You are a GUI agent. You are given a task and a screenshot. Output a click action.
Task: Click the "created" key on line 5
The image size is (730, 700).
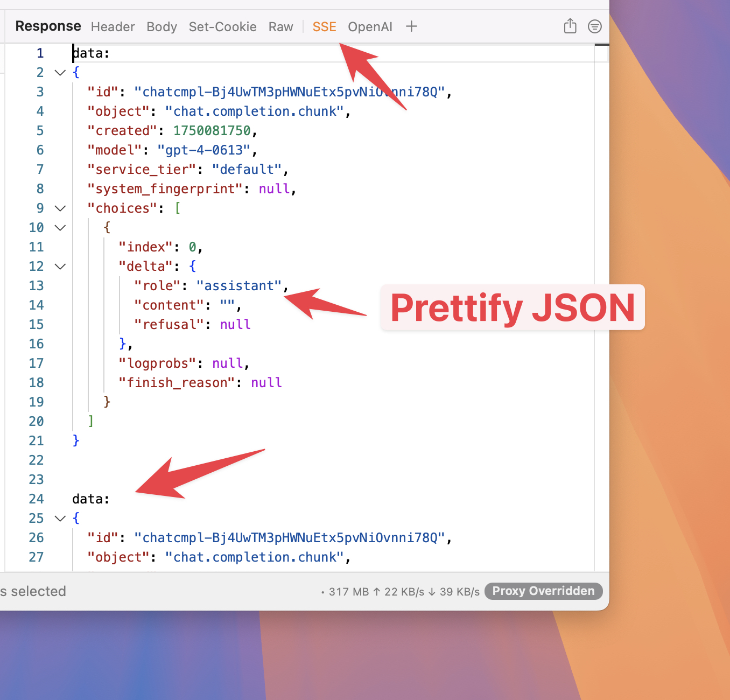122,131
